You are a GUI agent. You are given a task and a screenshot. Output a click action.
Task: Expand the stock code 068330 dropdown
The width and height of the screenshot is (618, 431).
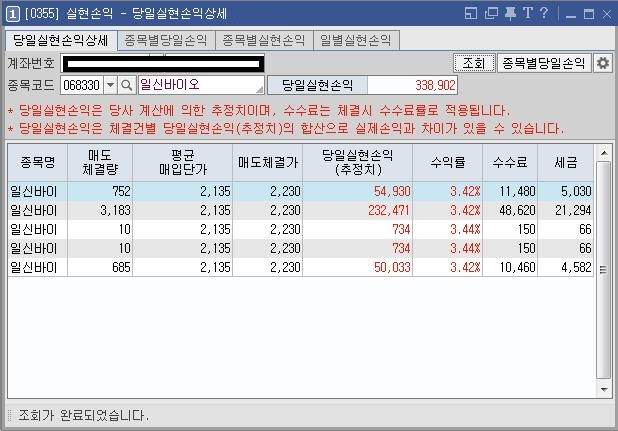pyautogui.click(x=111, y=85)
